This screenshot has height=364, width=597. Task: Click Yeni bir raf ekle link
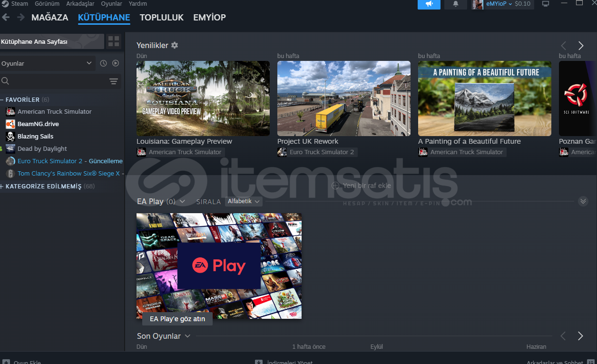[x=362, y=186]
